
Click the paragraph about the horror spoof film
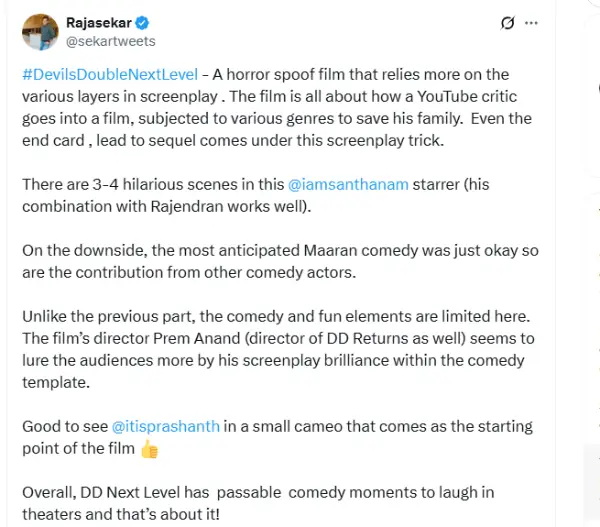(277, 108)
